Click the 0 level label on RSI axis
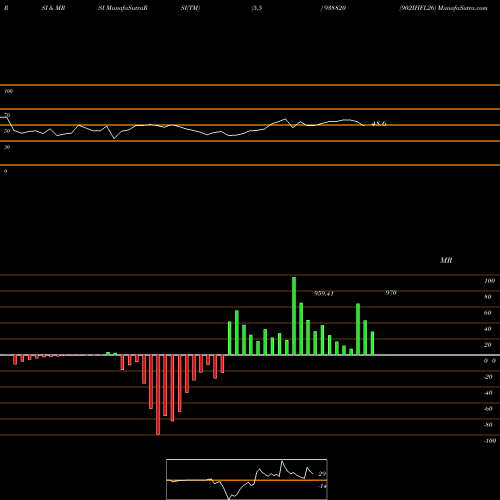 coord(5,171)
